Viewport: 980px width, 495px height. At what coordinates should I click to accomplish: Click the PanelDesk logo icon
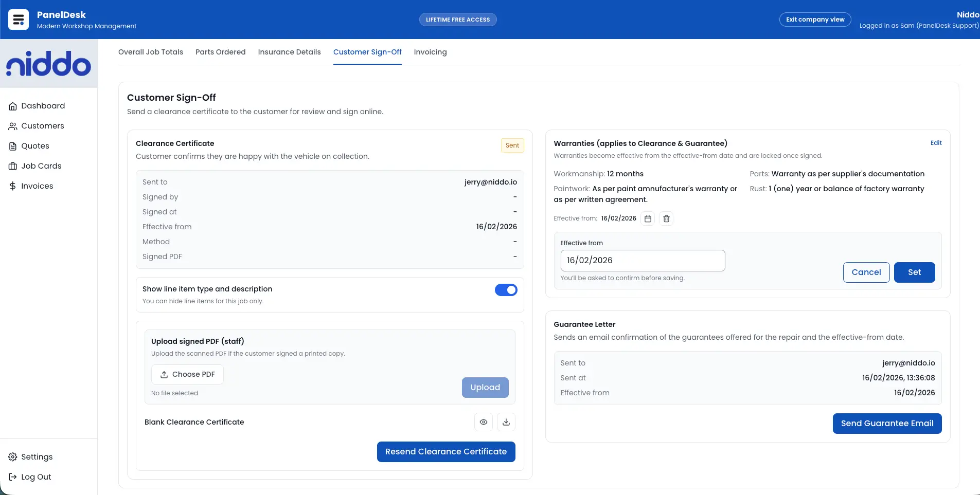(x=19, y=20)
